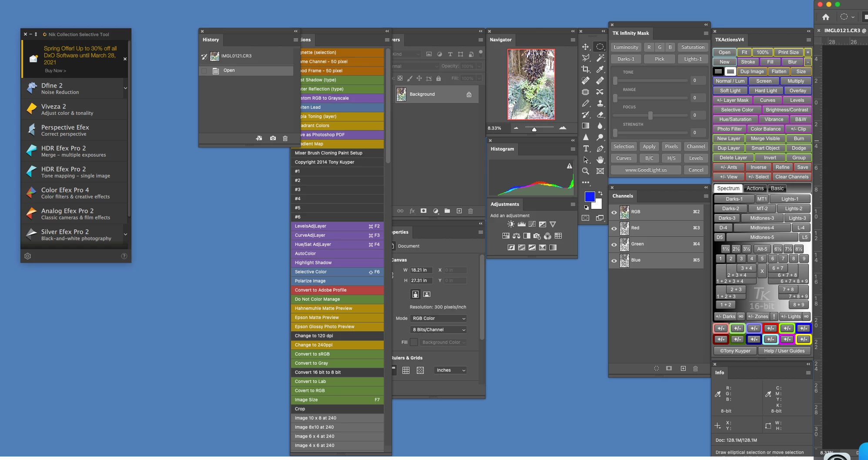Open the layer Kind filter dropdown
This screenshot has height=460, width=868.
(406, 54)
